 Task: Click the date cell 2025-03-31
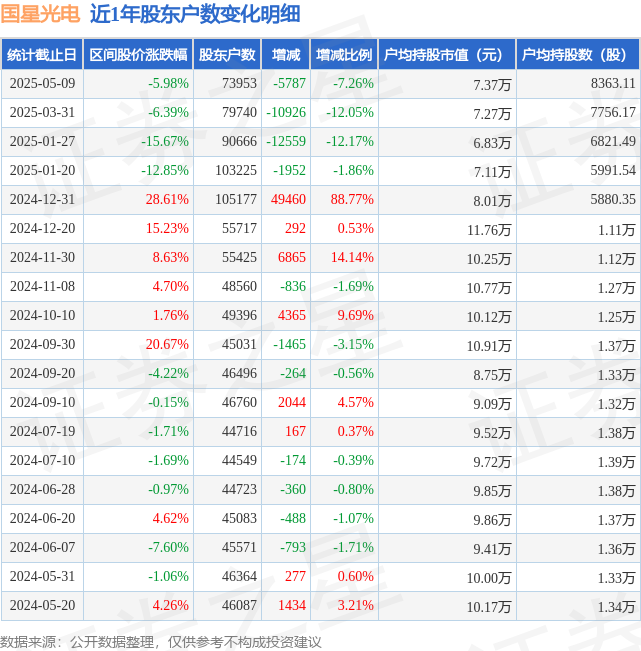coord(42,113)
